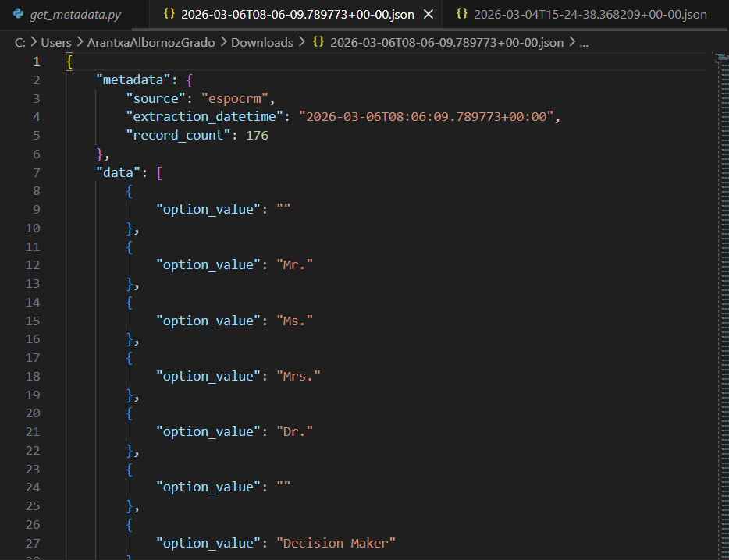Screen dimensions: 729x560
Task: Click the breadcrumb ellipsis symbol outline
Action: point(585,42)
